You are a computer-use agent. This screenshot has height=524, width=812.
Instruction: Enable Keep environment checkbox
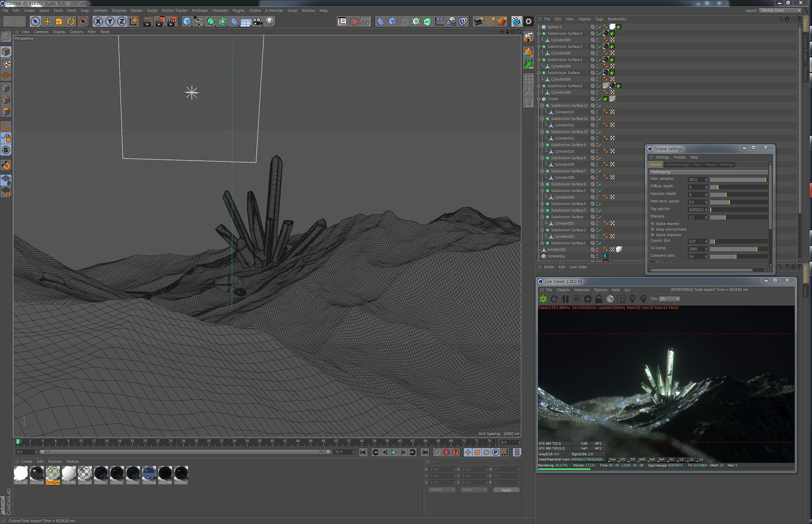pos(653,229)
